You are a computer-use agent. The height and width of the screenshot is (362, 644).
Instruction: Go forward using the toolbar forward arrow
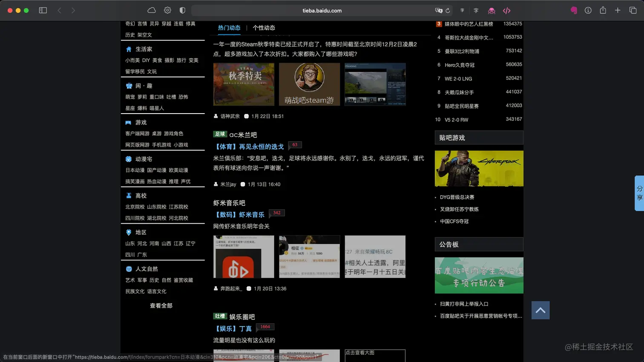(73, 10)
